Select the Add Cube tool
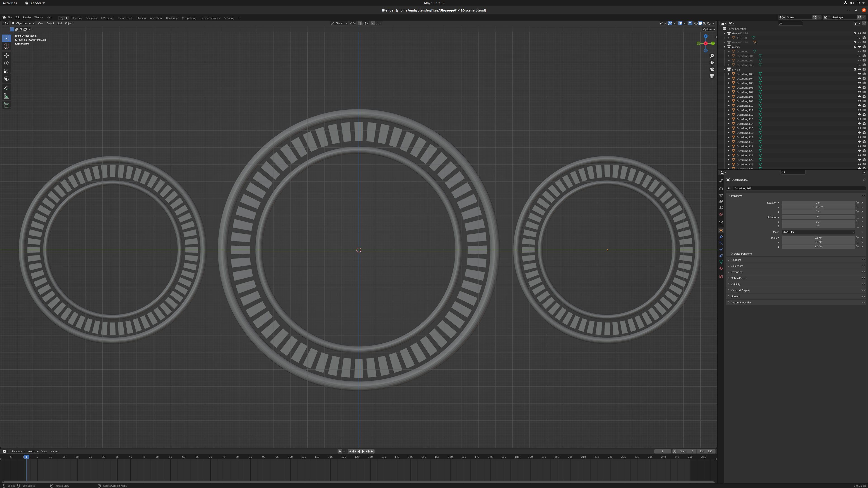Image resolution: width=868 pixels, height=488 pixels. (x=6, y=105)
